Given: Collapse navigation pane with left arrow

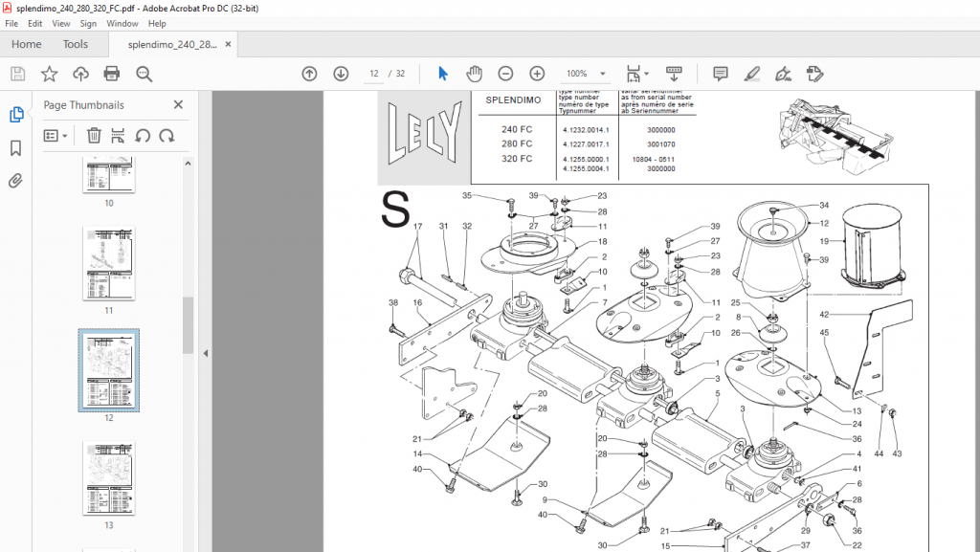Looking at the screenshot, I should (x=206, y=353).
